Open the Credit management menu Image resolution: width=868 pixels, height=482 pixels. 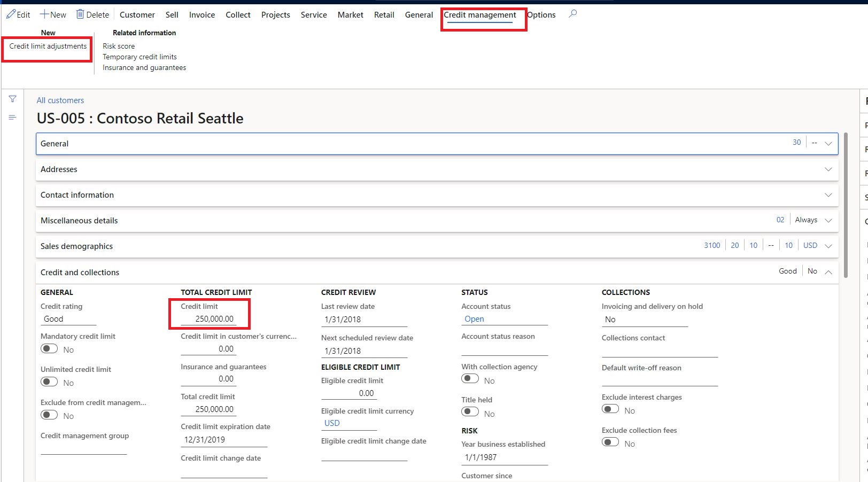tap(480, 15)
